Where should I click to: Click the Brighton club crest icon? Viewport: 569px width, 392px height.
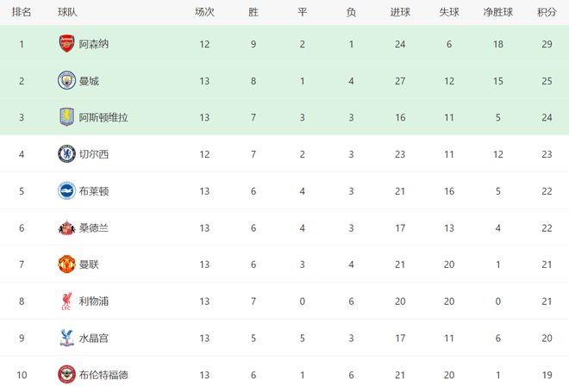tap(66, 190)
